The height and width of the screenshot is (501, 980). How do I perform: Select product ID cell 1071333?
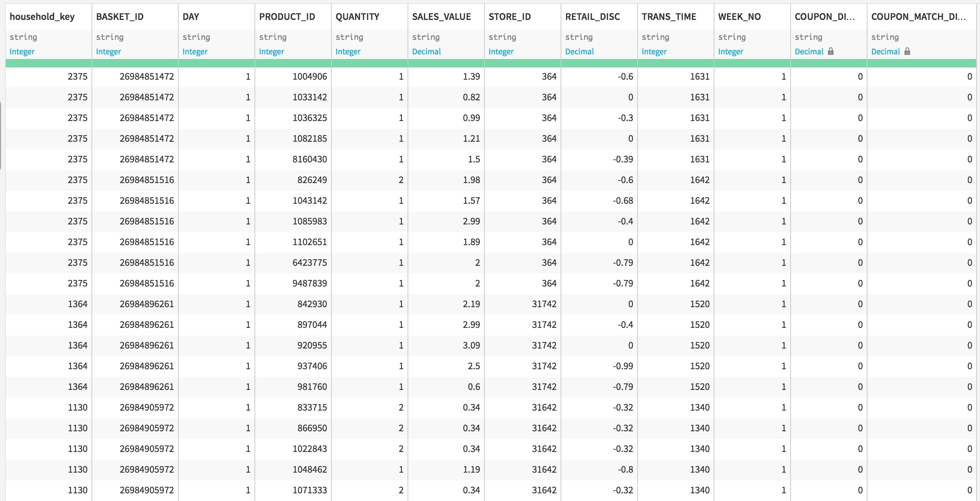(293, 490)
